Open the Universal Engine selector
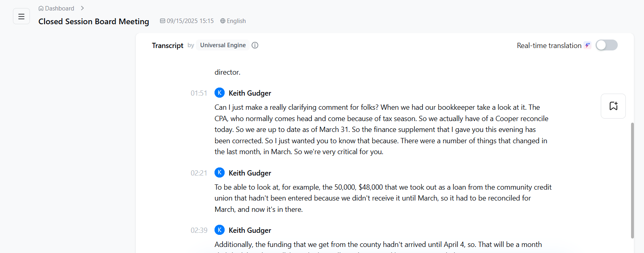 [223, 45]
